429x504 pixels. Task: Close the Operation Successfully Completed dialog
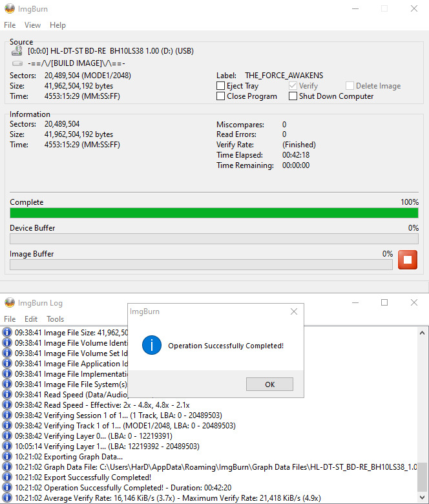(x=294, y=311)
